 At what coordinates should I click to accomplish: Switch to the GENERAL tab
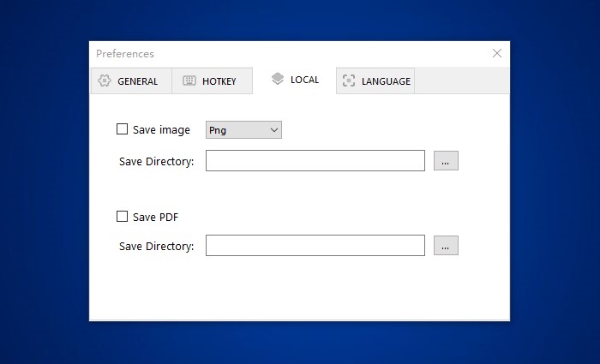(x=131, y=81)
